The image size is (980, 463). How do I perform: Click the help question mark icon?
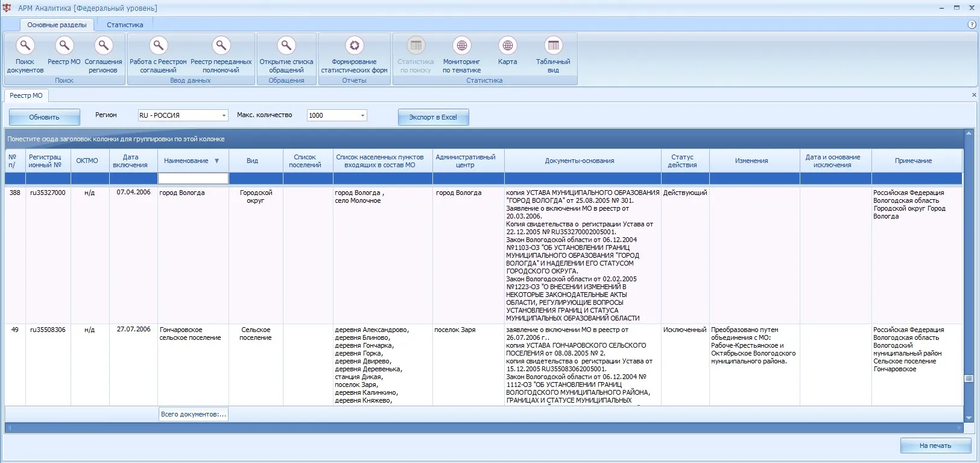[972, 25]
